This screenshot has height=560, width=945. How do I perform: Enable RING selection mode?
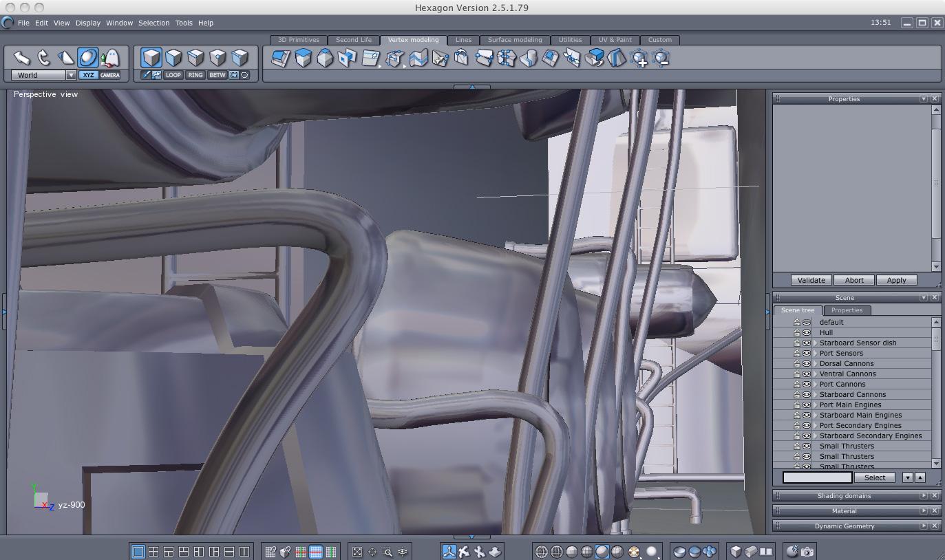point(195,75)
